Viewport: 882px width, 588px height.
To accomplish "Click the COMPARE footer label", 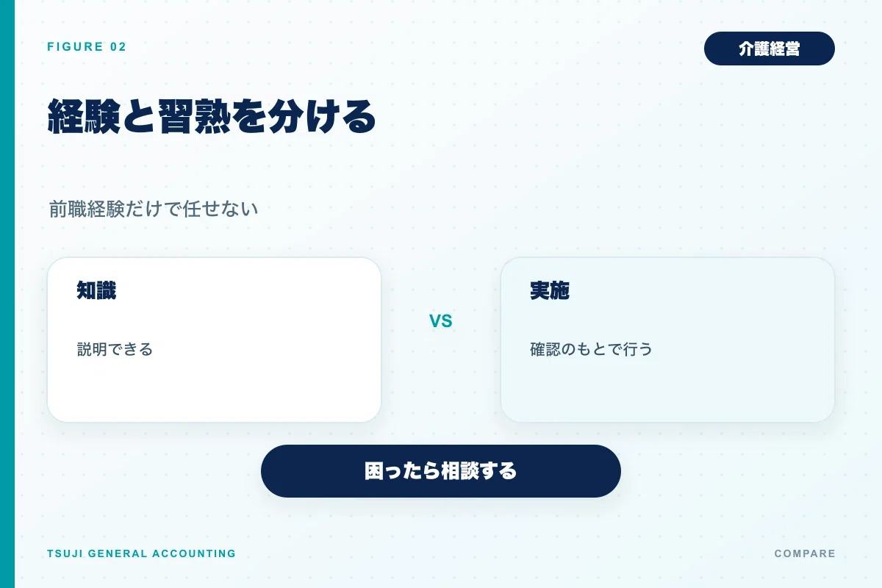I will 805,553.
